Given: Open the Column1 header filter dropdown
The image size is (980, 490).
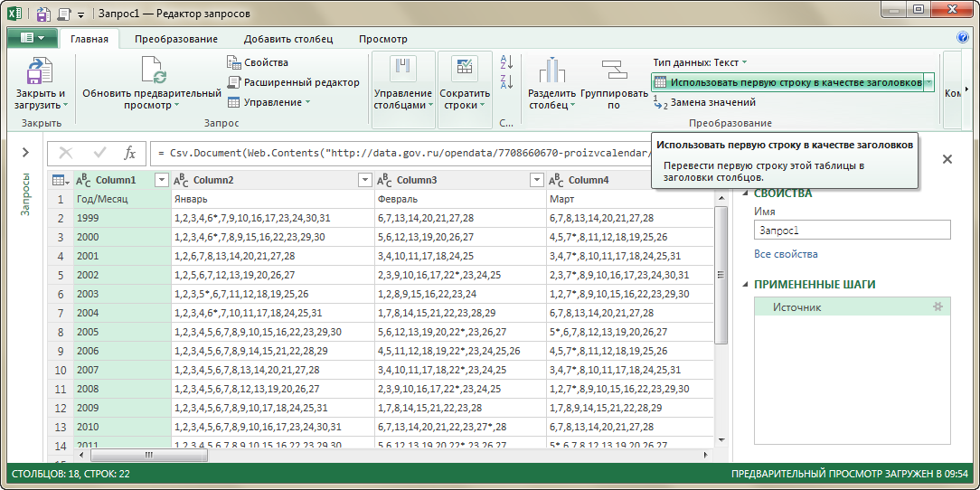Looking at the screenshot, I should (x=162, y=180).
